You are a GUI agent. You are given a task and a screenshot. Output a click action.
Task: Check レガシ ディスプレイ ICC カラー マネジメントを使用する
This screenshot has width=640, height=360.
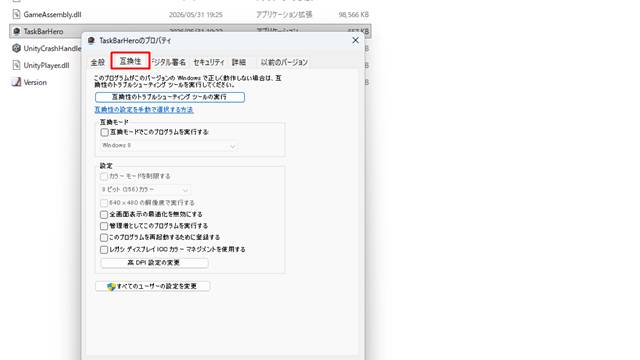tap(104, 249)
